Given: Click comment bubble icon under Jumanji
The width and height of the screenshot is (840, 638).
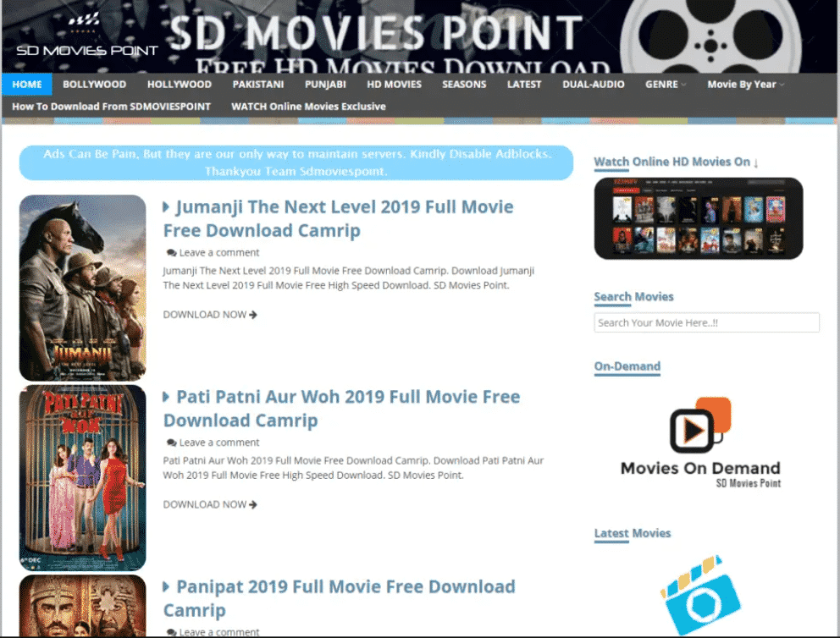Looking at the screenshot, I should tap(171, 253).
